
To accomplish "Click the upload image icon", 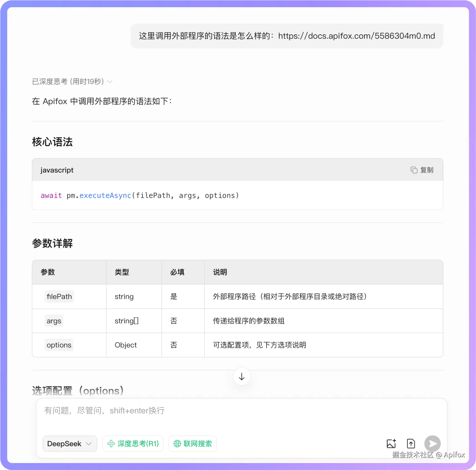I will (x=391, y=443).
